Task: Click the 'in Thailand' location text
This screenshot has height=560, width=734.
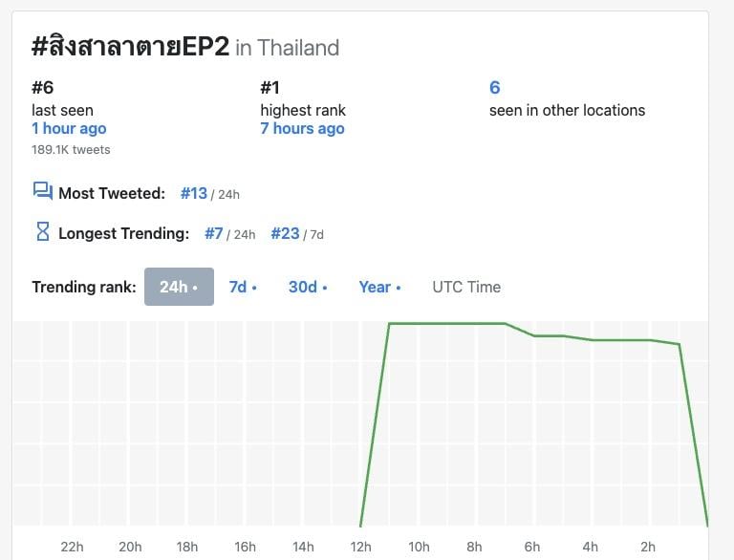Action: tap(287, 48)
